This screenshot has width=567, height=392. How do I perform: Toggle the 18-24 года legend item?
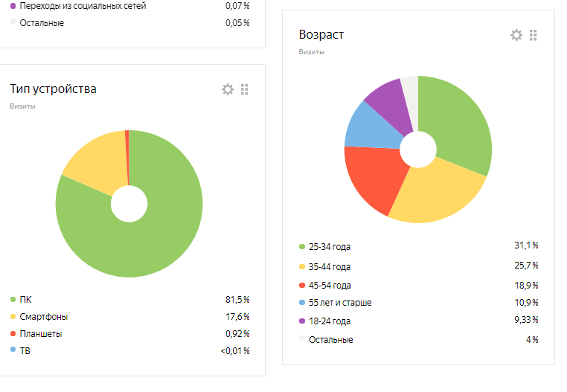[330, 321]
